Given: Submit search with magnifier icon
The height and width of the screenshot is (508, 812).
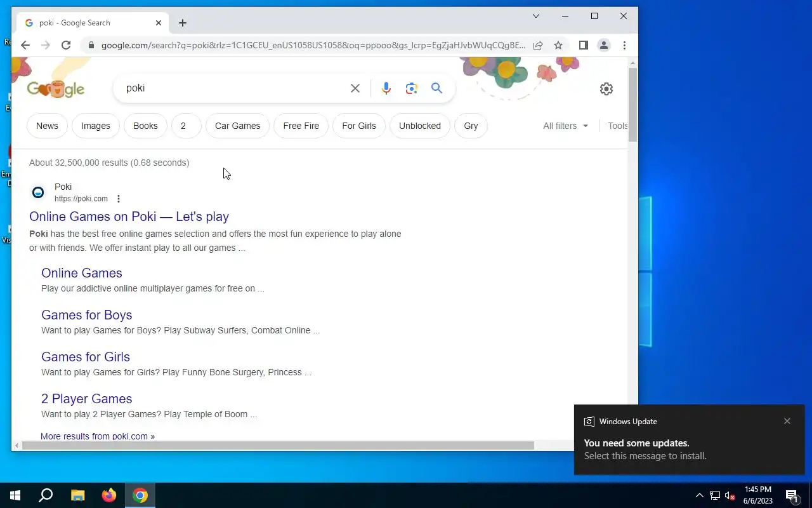Looking at the screenshot, I should point(437,88).
